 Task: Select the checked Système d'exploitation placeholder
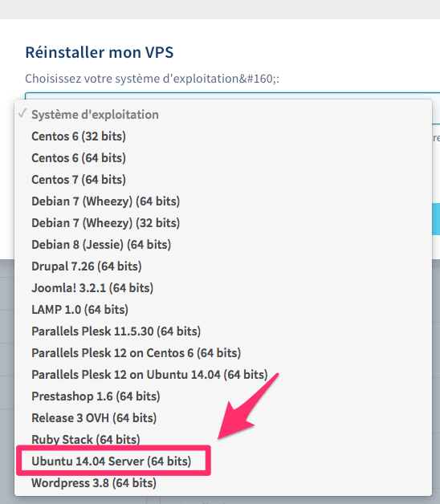(x=223, y=115)
